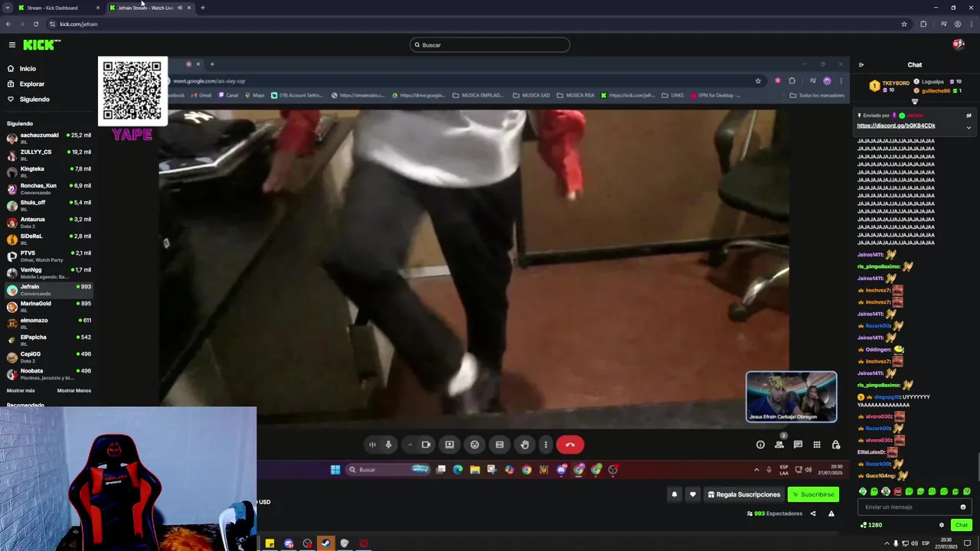Follow the channel with the heart button
This screenshot has height=551, width=980.
[x=693, y=494]
